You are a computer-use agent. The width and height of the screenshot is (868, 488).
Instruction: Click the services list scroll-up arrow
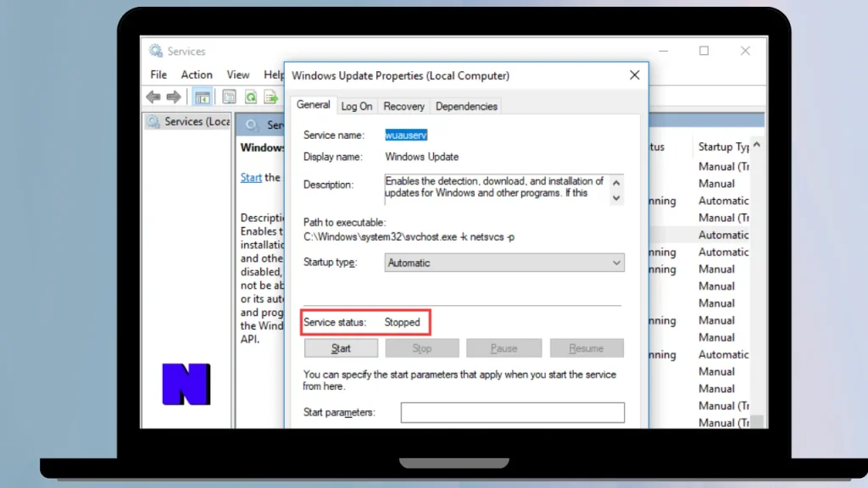pyautogui.click(x=757, y=144)
